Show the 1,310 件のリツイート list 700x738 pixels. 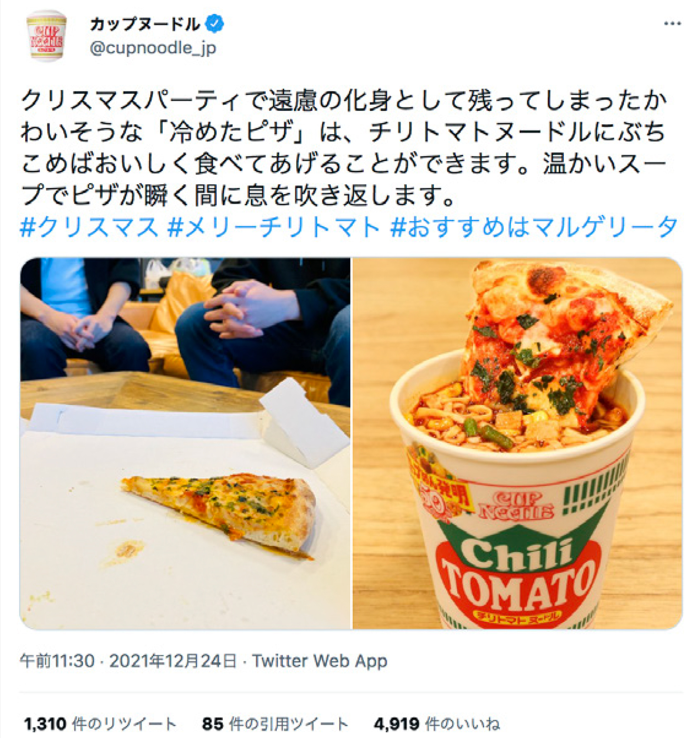pyautogui.click(x=100, y=724)
